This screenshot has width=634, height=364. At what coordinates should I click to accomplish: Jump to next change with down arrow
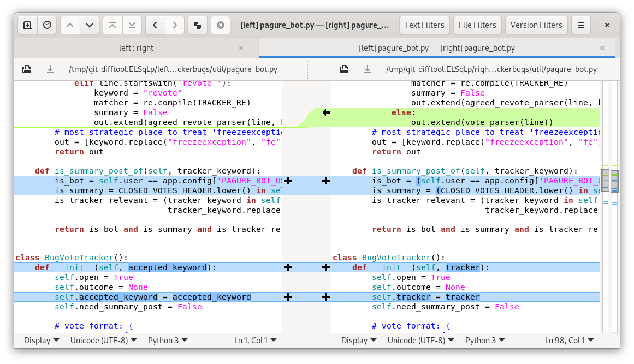90,25
